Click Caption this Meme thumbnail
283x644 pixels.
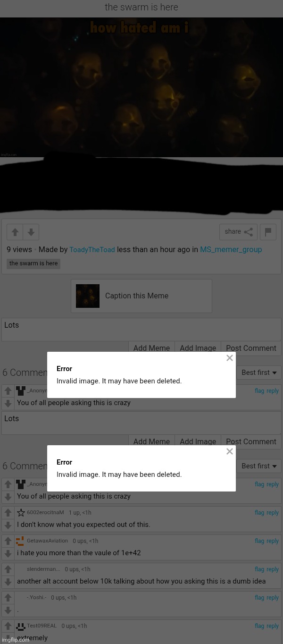pos(88,296)
